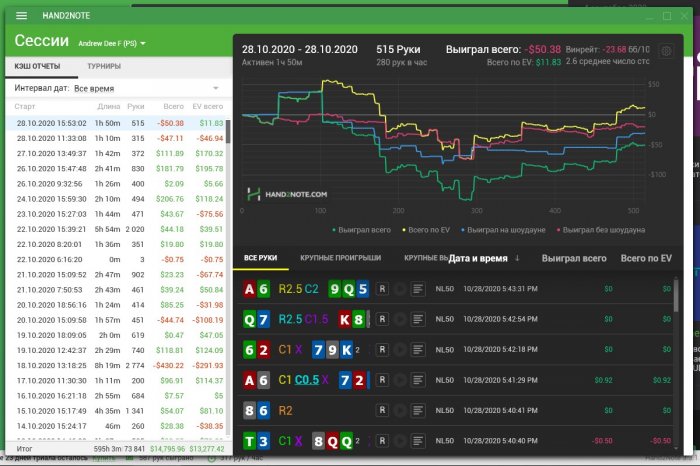This screenshot has width=700, height=466.
Task: Sort sessions by 'Старт' column header
Action: pyautogui.click(x=25, y=106)
